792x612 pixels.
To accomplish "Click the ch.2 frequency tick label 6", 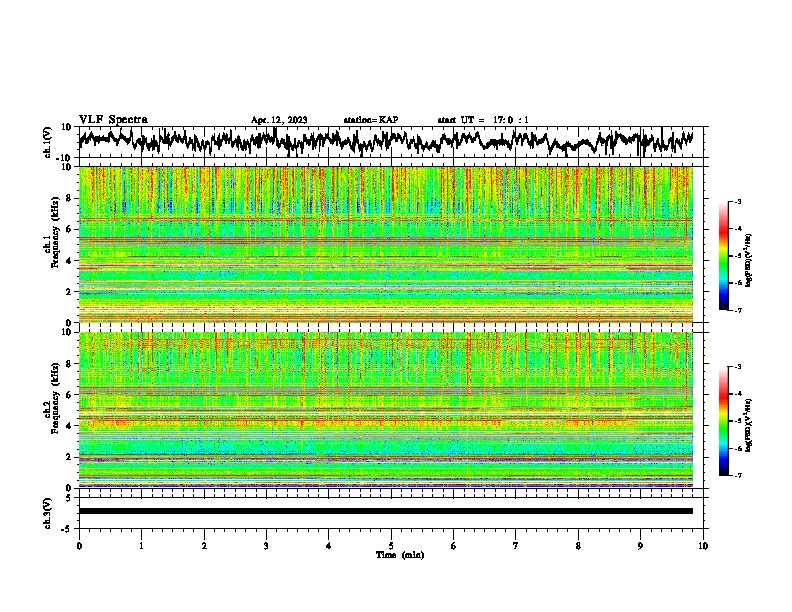I will point(70,395).
